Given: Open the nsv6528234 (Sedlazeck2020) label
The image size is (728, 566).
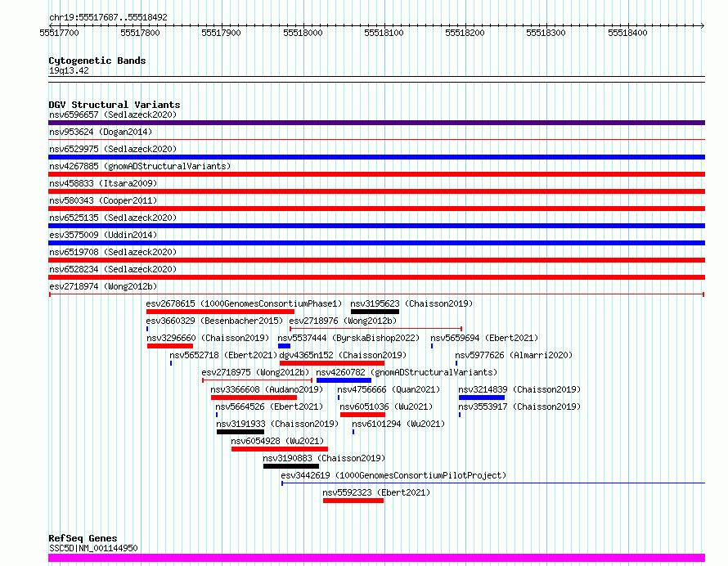Looking at the screenshot, I should click(113, 269).
